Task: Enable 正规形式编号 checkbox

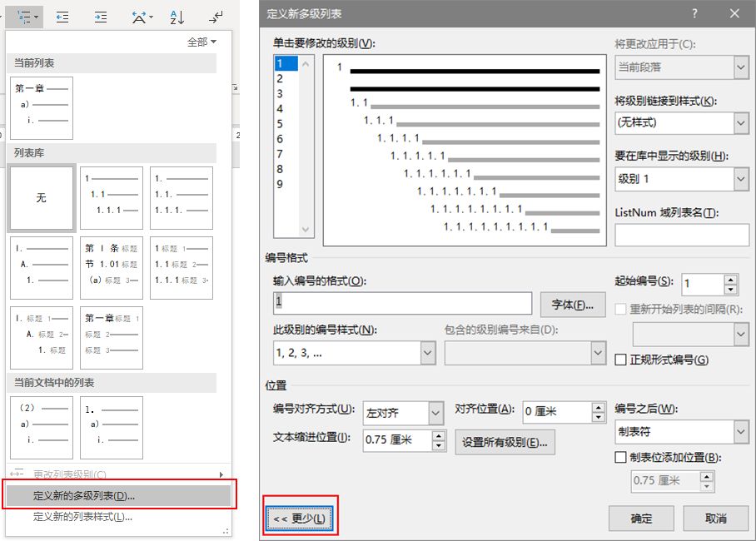Action: (621, 360)
